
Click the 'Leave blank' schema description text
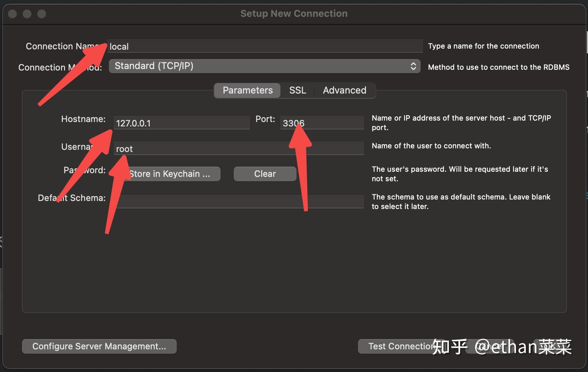coord(461,202)
